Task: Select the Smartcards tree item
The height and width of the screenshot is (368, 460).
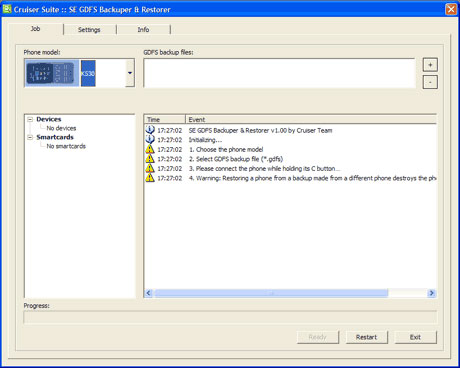Action: [55, 137]
